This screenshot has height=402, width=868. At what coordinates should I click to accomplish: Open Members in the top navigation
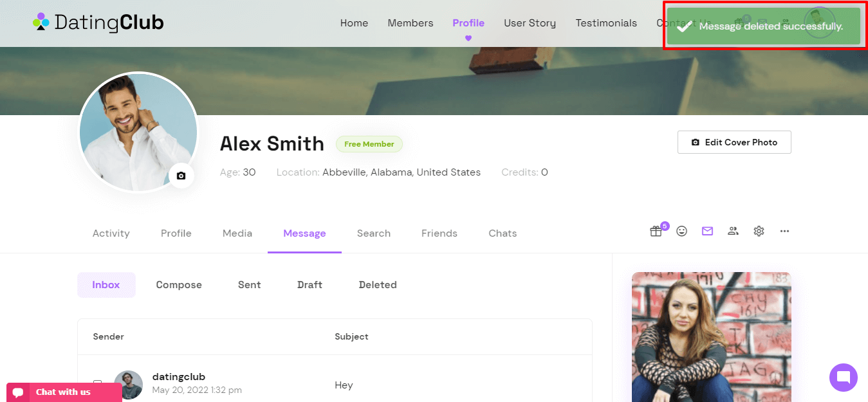411,23
